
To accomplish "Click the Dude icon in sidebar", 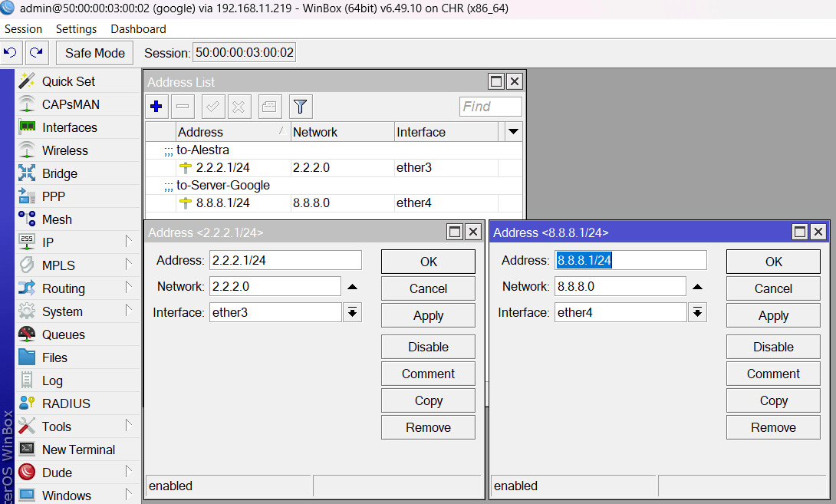I will pos(27,472).
